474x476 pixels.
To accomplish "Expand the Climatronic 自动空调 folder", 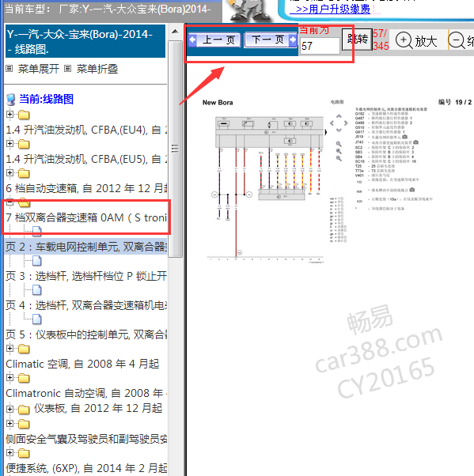I will [9, 377].
